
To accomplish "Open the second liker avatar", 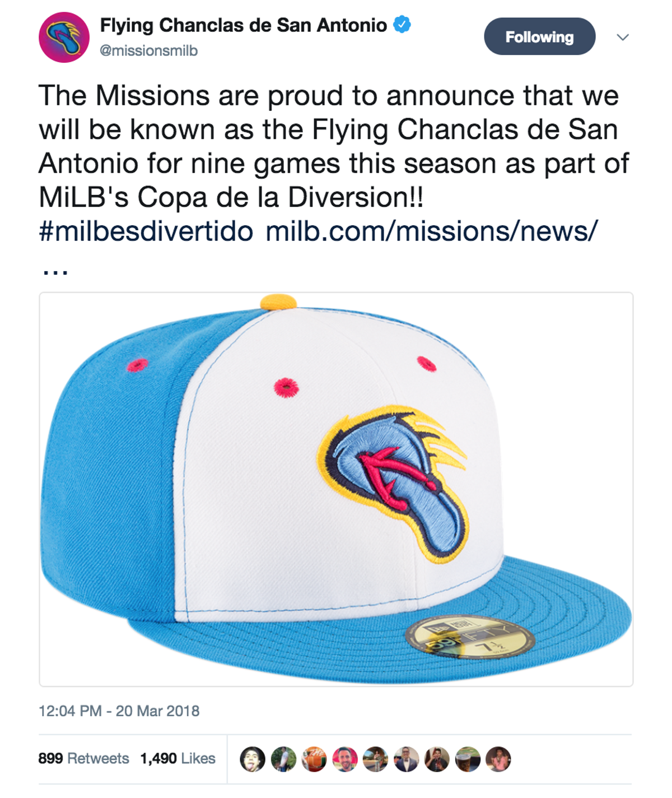I will coord(283,759).
